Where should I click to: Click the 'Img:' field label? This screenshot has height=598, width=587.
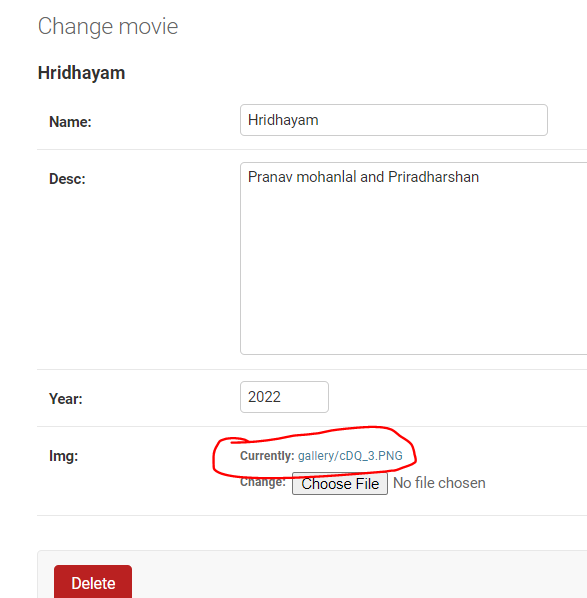tap(63, 456)
